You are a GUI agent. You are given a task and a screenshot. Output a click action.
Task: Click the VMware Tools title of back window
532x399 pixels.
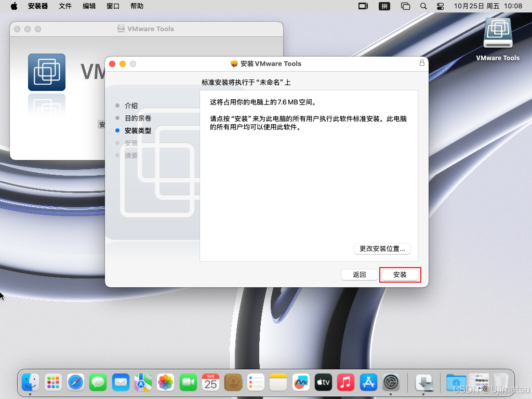pos(151,29)
